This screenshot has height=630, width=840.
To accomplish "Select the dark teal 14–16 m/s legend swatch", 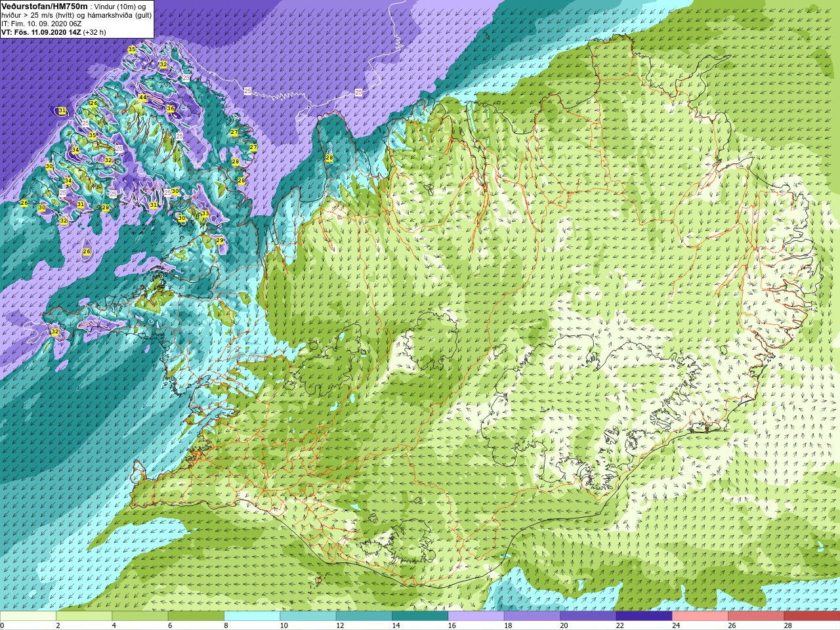I will click(420, 616).
